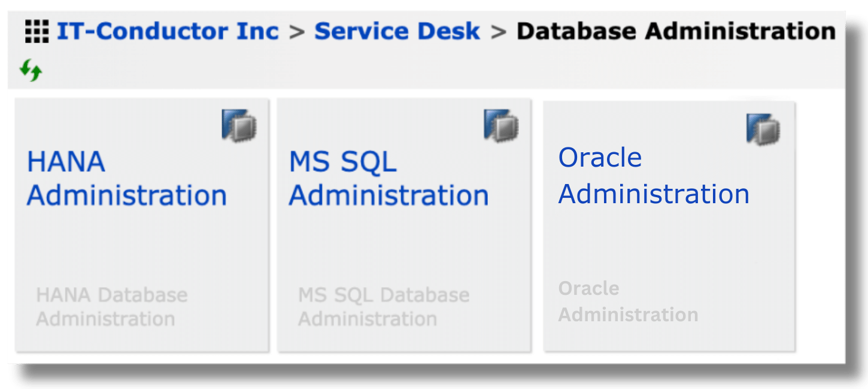This screenshot has width=868, height=389.
Task: Click the chip icon on HANA tile
Action: [x=239, y=125]
